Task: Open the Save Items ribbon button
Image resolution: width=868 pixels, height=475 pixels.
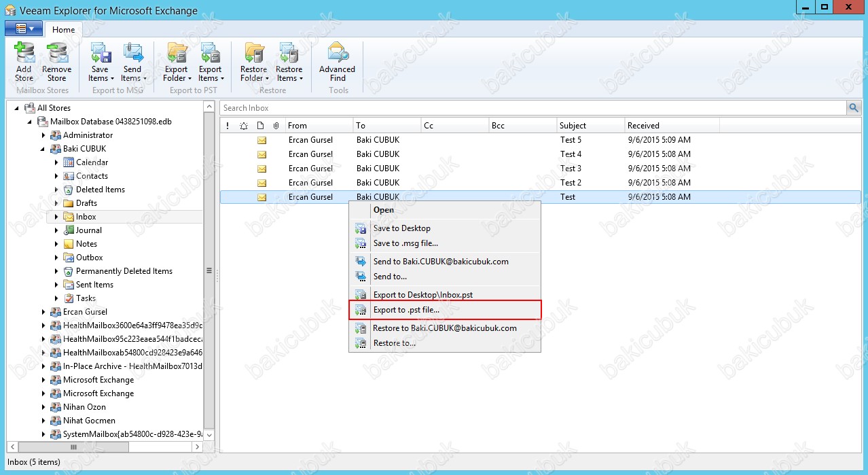Action: [x=99, y=62]
